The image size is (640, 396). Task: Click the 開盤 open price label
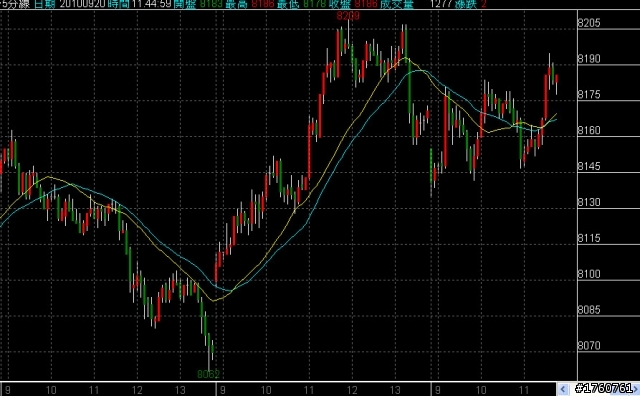184,4
